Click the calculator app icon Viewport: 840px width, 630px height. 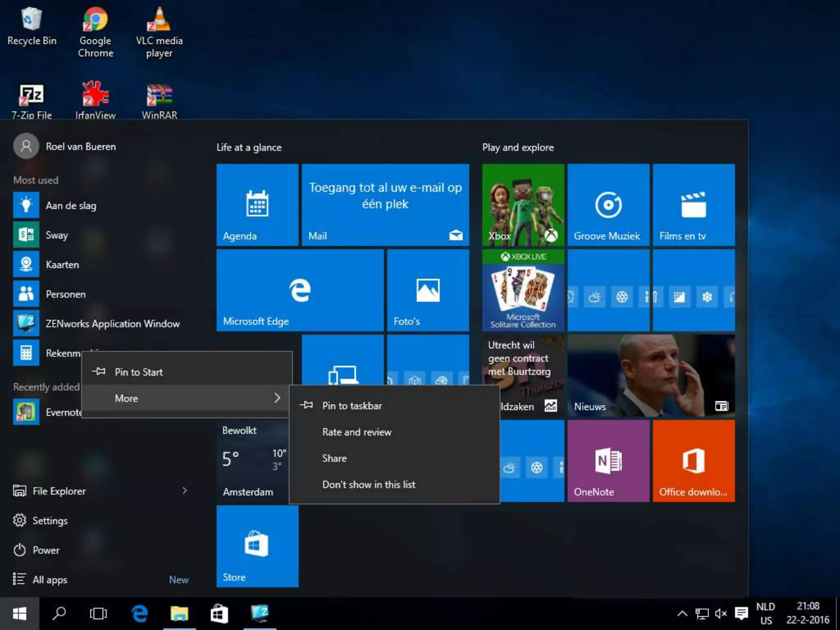coord(26,353)
